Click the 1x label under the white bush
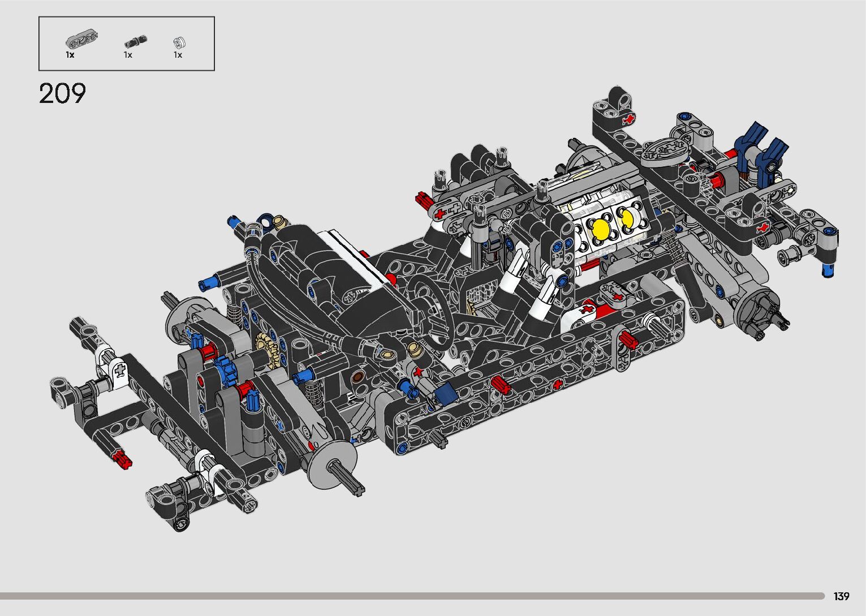 [x=178, y=55]
